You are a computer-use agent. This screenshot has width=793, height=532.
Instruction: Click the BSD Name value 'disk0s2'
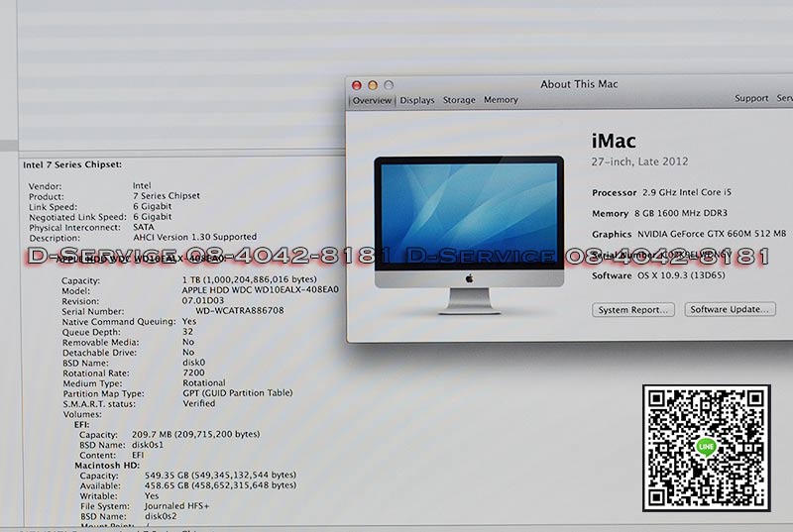point(161,516)
